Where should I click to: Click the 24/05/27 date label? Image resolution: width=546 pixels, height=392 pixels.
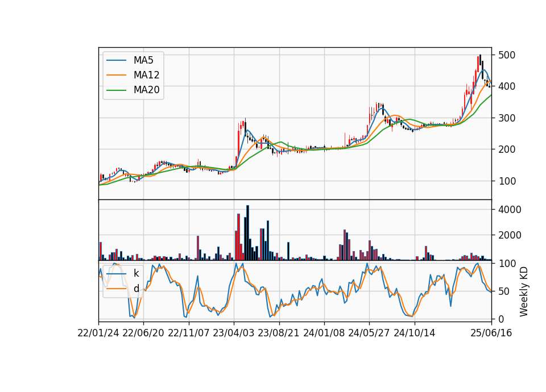(x=369, y=333)
